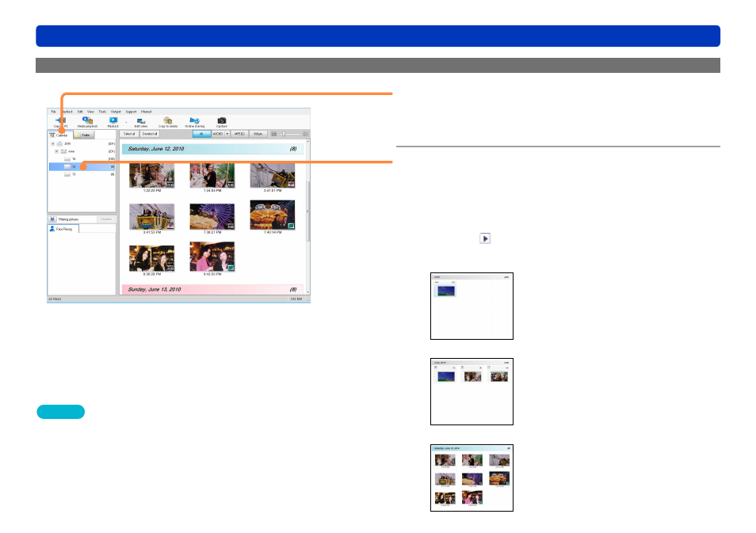This screenshot has width=756, height=533.
Task: Select the 9:42:50 PM thumbnail
Action: (x=212, y=257)
